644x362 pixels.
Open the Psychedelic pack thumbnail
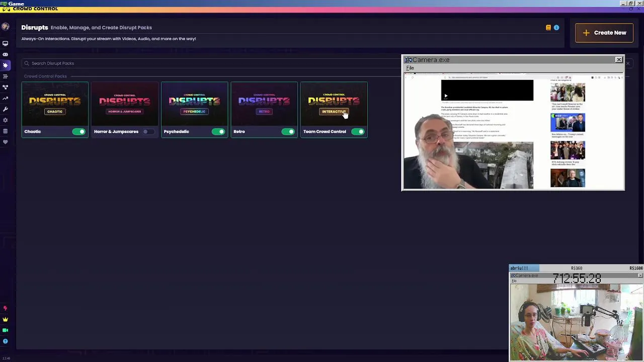point(195,104)
